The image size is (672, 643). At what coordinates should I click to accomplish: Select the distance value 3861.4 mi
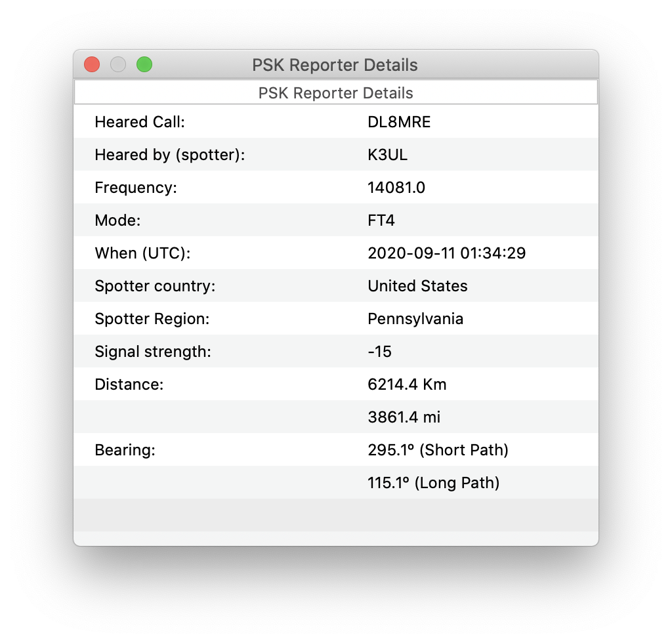click(x=404, y=417)
